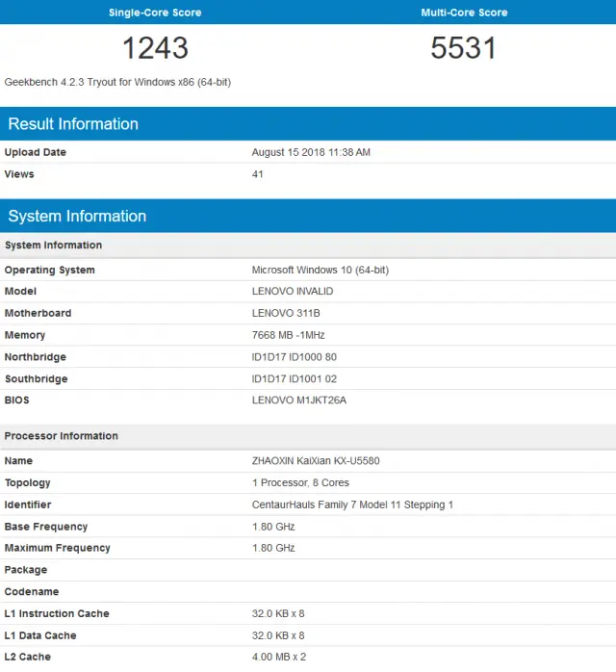Click the Views label
The height and width of the screenshot is (672, 616).
[x=19, y=174]
